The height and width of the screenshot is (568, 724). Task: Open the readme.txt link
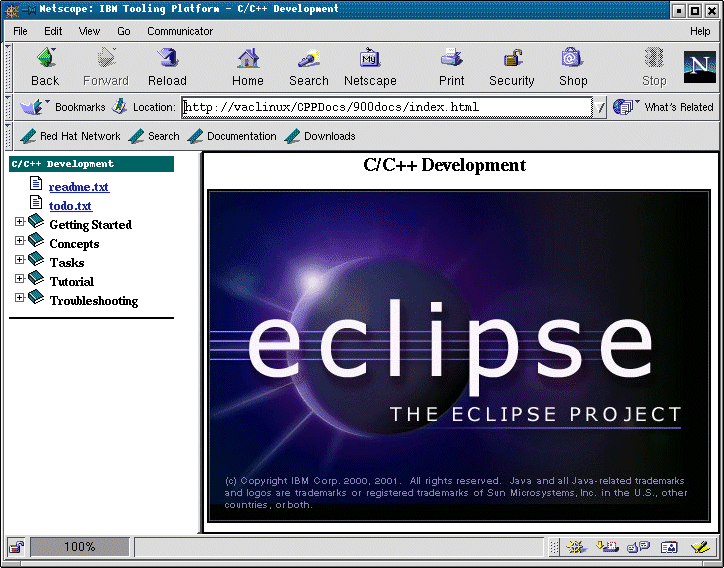78,187
